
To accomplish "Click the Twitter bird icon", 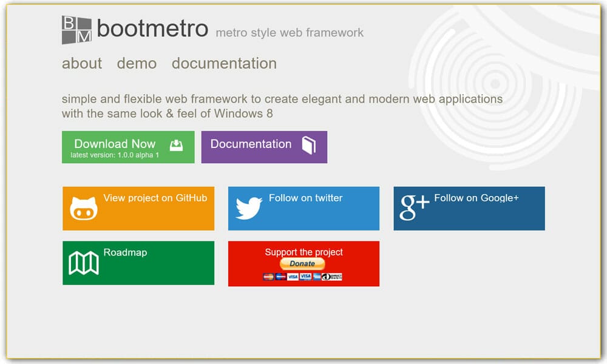I will point(249,207).
